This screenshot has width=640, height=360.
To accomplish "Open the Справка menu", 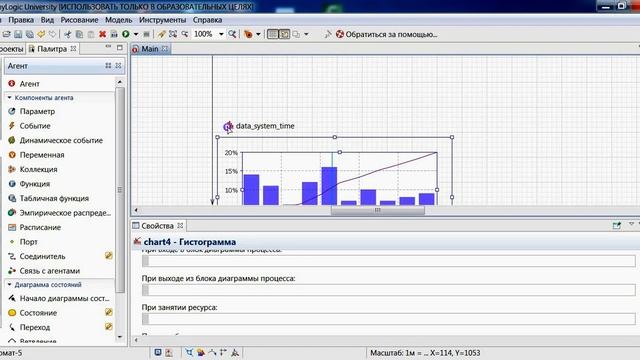I will click(207, 20).
